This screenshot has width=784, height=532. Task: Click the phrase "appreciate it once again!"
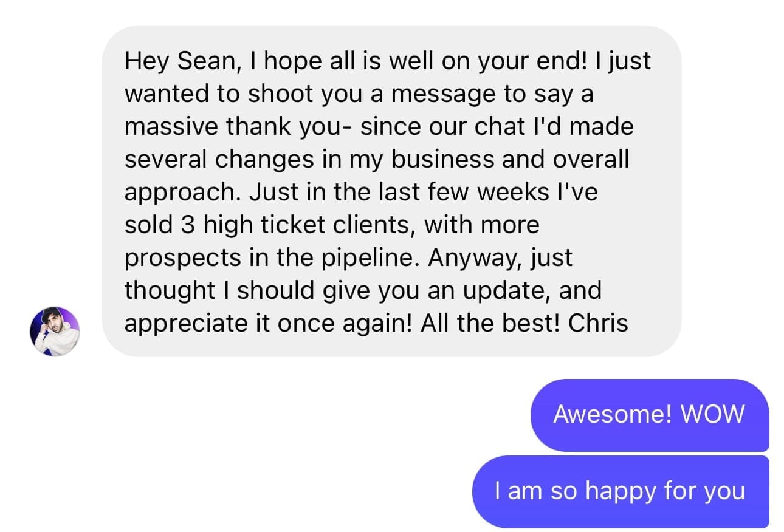coord(261,324)
